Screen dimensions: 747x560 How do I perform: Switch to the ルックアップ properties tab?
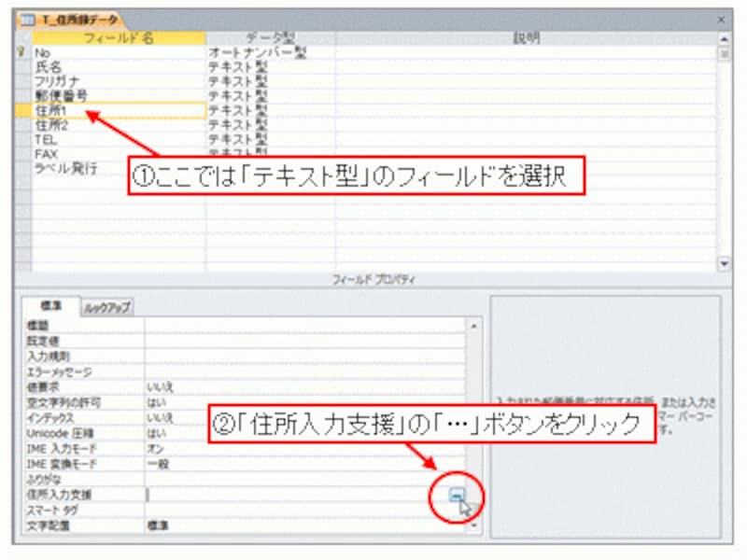107,308
